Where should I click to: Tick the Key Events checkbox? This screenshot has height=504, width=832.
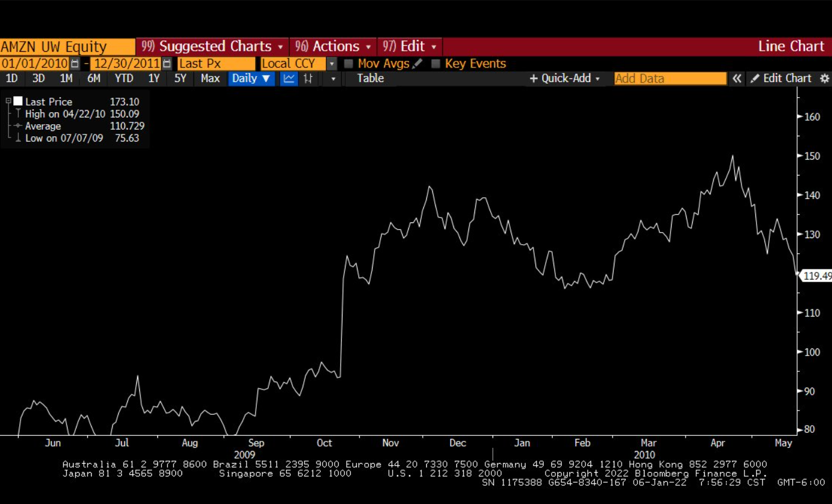point(435,64)
